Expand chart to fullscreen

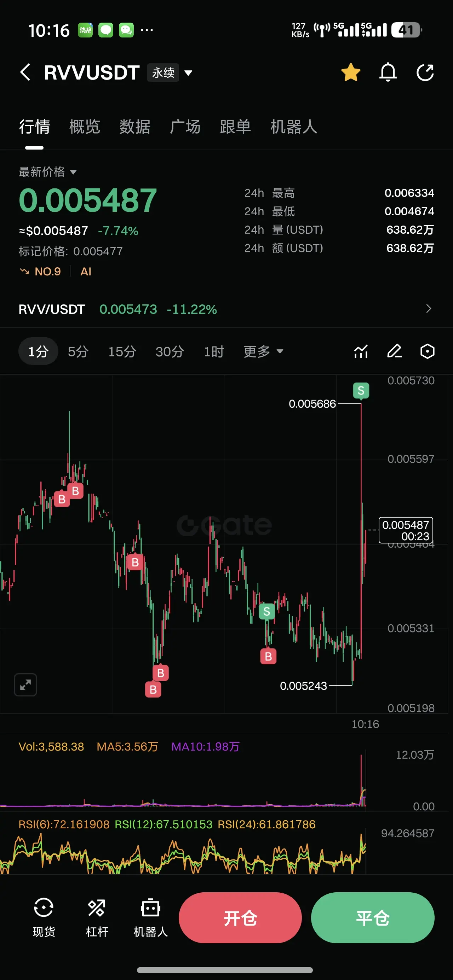click(25, 685)
